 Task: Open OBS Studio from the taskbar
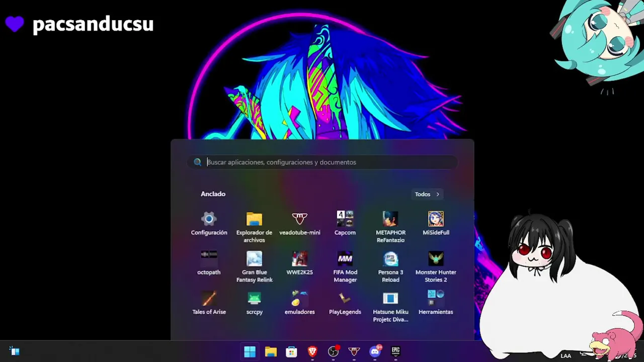(333, 351)
